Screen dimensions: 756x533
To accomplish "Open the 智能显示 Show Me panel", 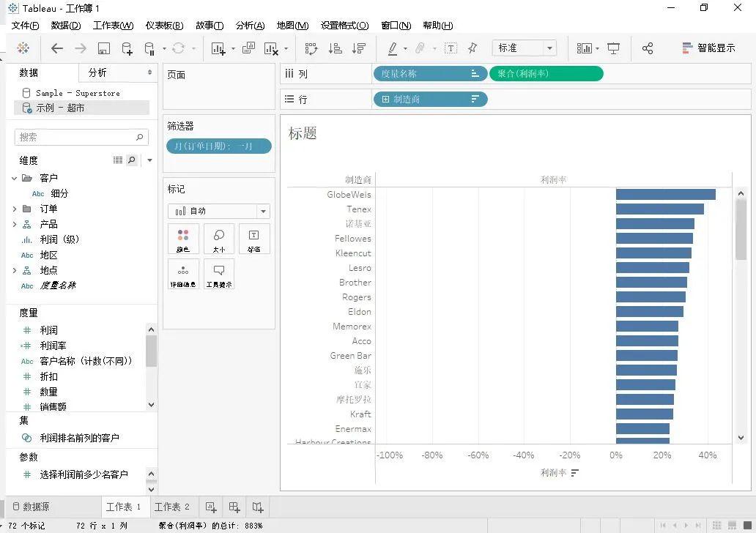I will (x=709, y=48).
